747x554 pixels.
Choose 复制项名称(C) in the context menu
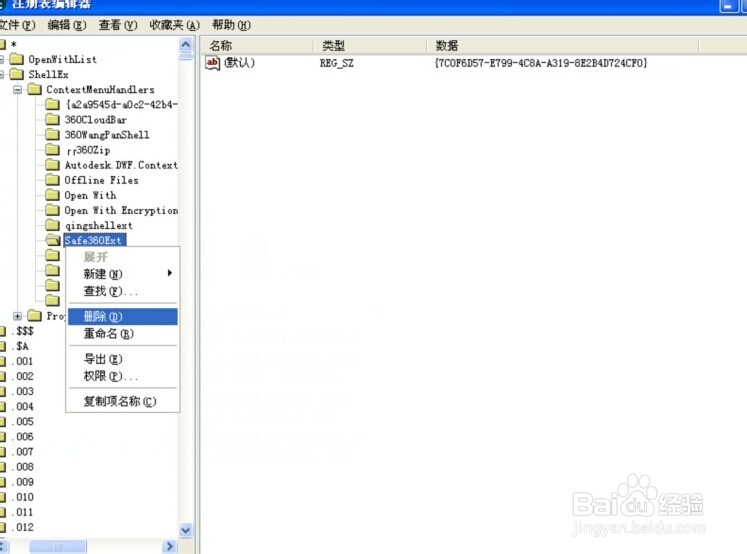point(122,402)
